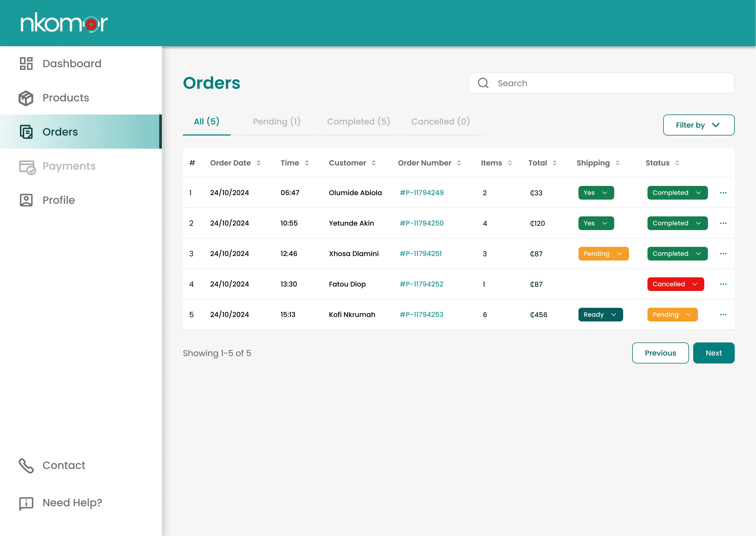The height and width of the screenshot is (536, 756).
Task: Open Need Help? in sidebar
Action: click(x=81, y=503)
